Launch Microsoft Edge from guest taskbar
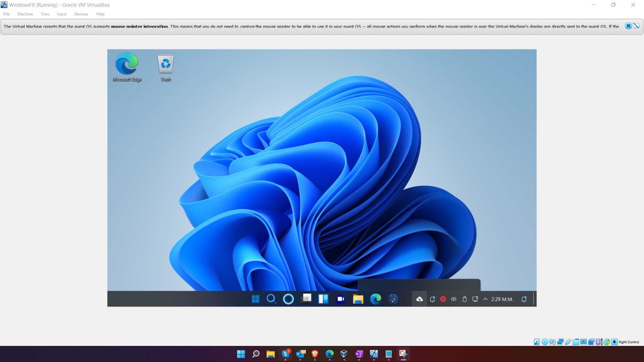Screen dimensions: 644x362 376,299
